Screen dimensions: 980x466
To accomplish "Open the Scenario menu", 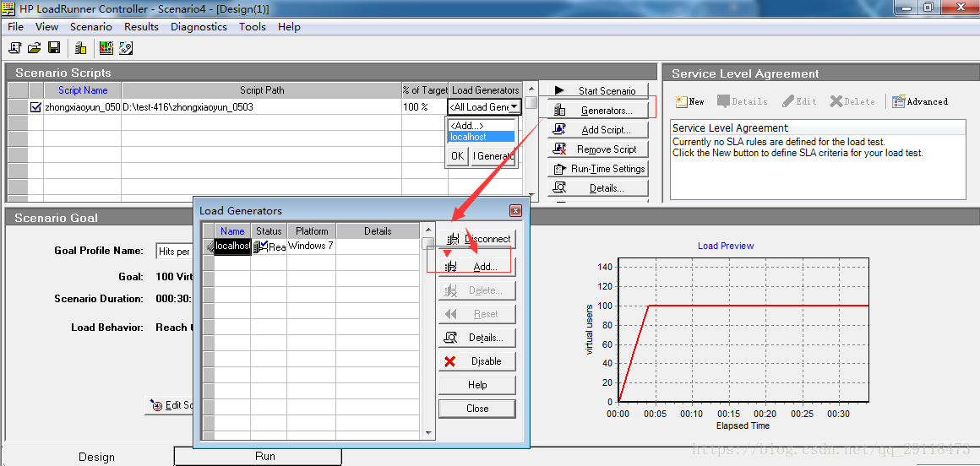I will 91,27.
